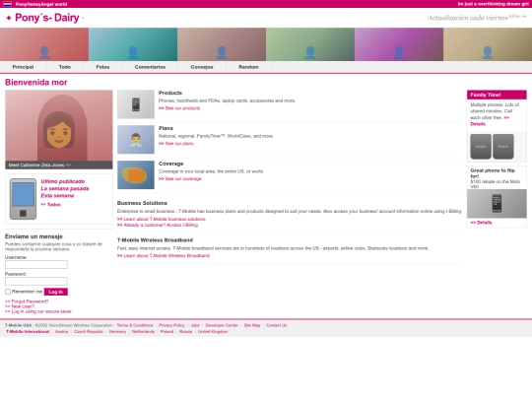Open Learn about T-Mobile business solutions
This screenshot has width=532, height=399.
[162, 219]
